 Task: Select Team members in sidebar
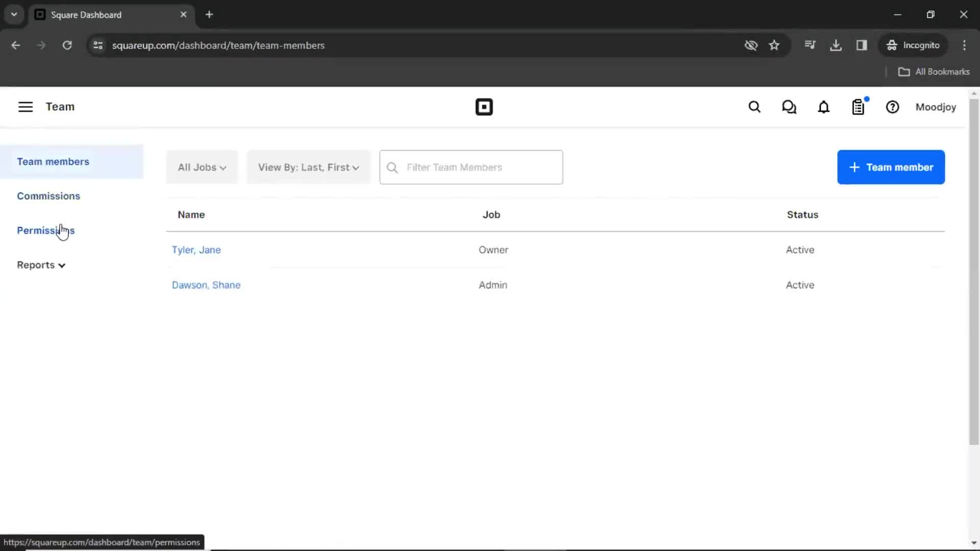tap(71, 162)
